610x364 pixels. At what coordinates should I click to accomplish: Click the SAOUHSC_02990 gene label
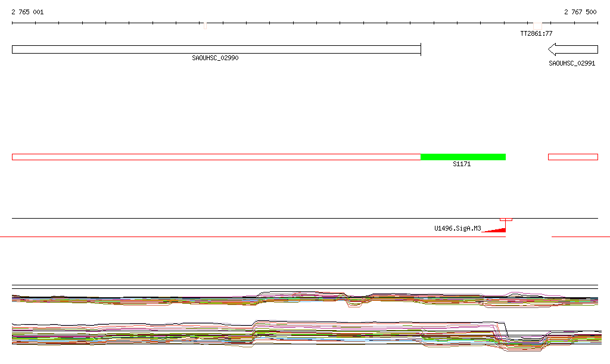215,58
